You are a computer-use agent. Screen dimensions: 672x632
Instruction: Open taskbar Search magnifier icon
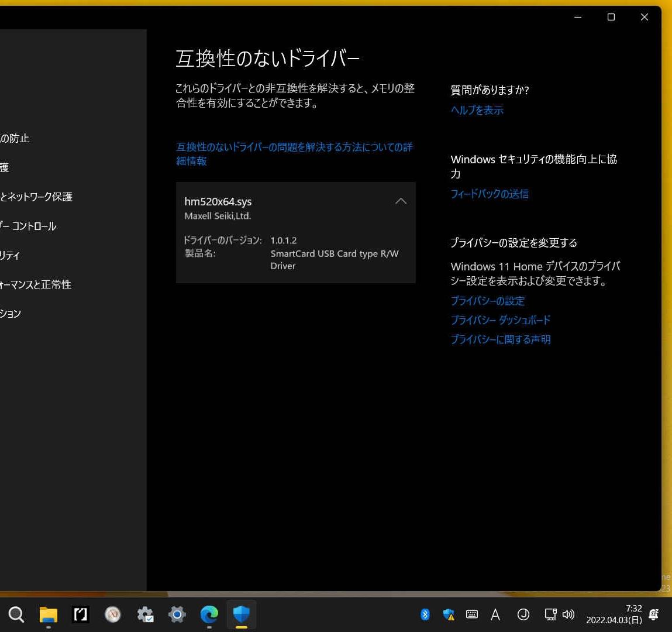pyautogui.click(x=16, y=614)
